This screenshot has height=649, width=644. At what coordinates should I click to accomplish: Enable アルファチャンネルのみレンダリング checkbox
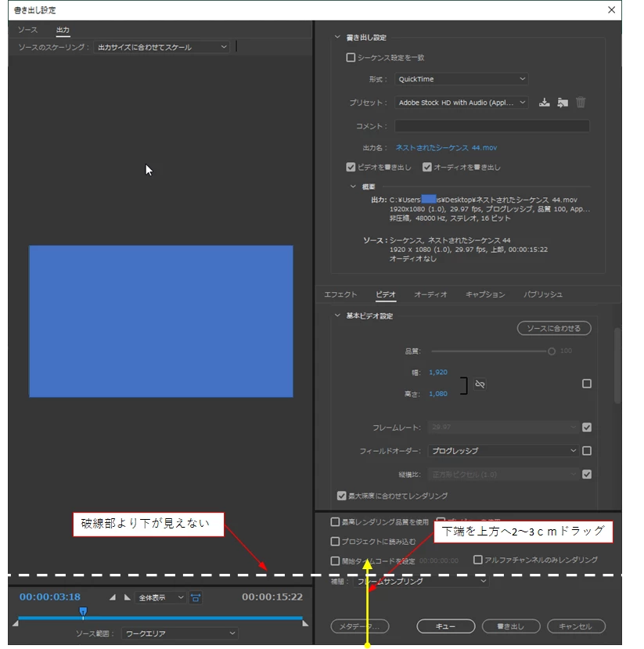click(478, 560)
